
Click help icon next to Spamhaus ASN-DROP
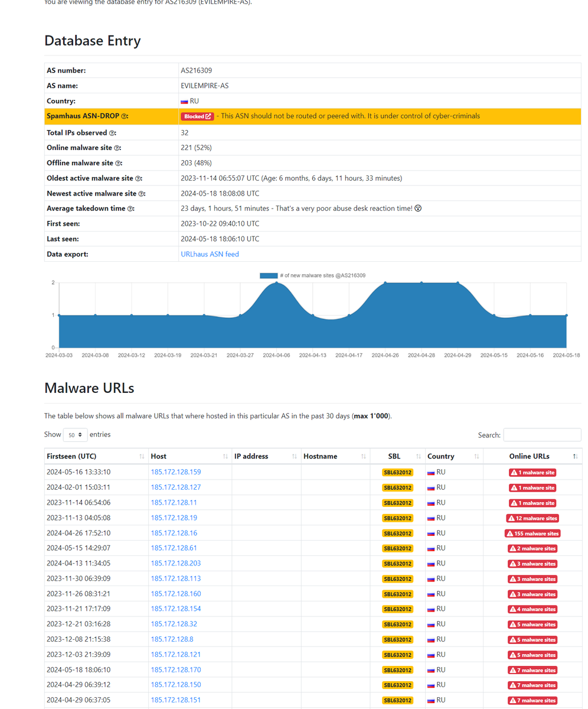coord(125,116)
